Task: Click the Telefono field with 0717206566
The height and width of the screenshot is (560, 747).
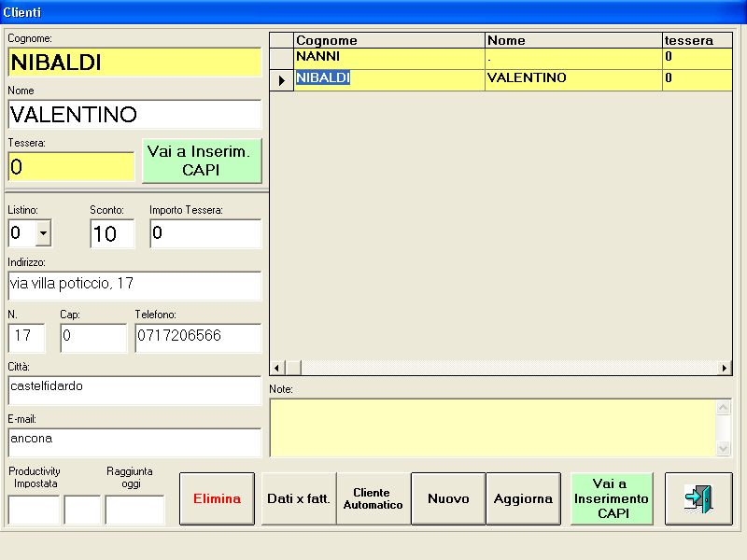Action: click(198, 338)
